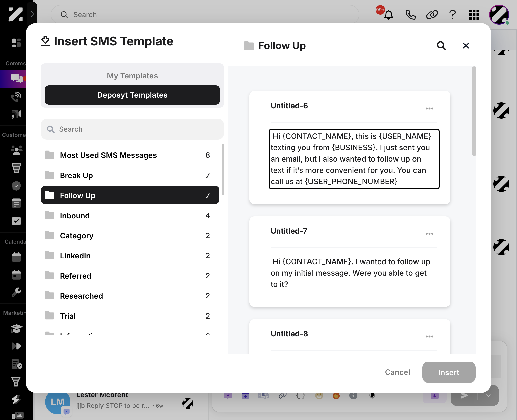This screenshot has height=420, width=517.
Task: Open the notifications bell icon
Action: (388, 15)
